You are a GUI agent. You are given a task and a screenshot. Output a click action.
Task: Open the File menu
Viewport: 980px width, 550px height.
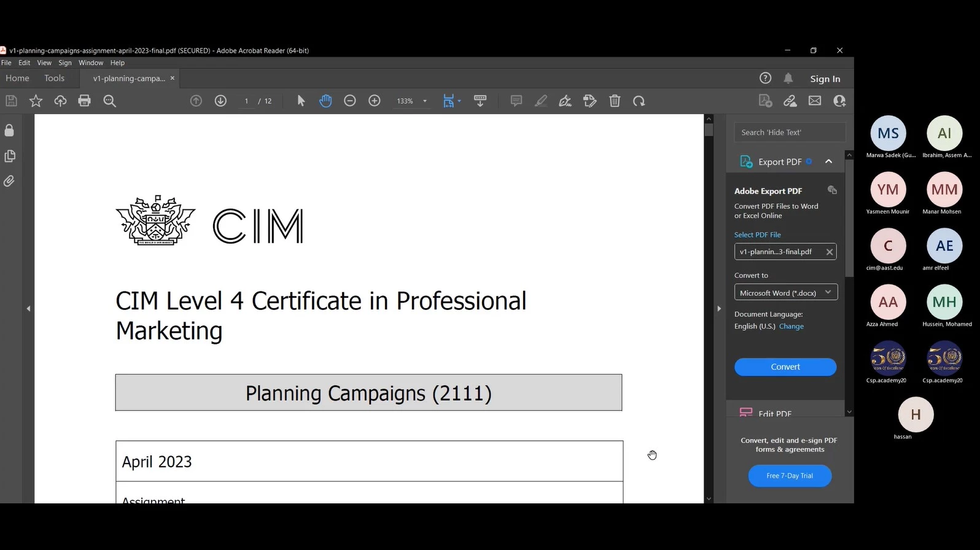[x=6, y=63]
